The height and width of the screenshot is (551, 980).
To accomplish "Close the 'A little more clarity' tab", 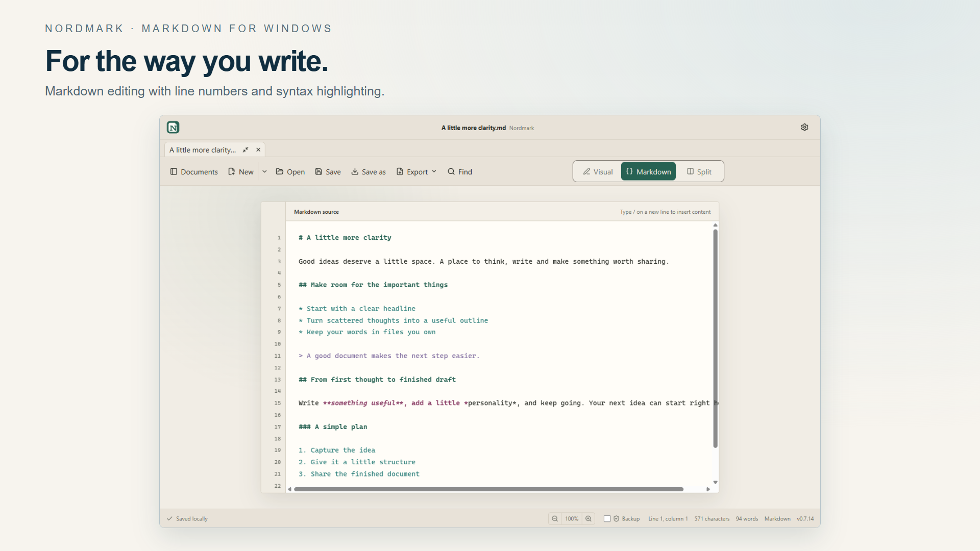I will coord(258,150).
